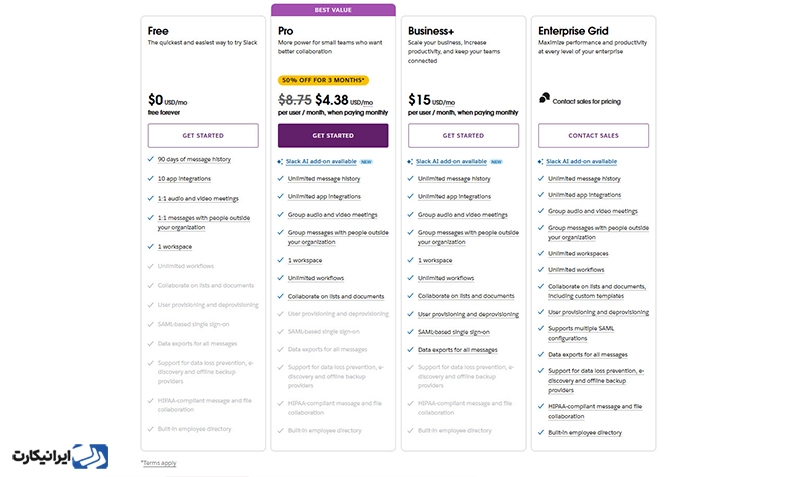Click the checkmark beside 90 days of message history

coord(150,159)
